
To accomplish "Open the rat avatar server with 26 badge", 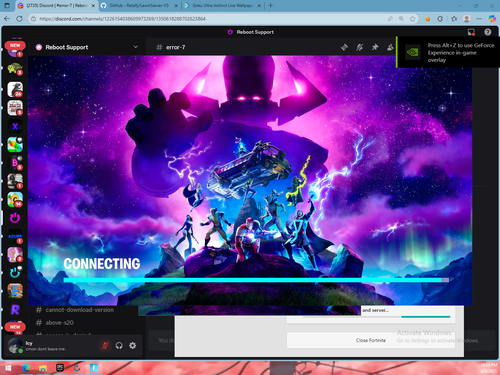I will pyautogui.click(x=15, y=89).
